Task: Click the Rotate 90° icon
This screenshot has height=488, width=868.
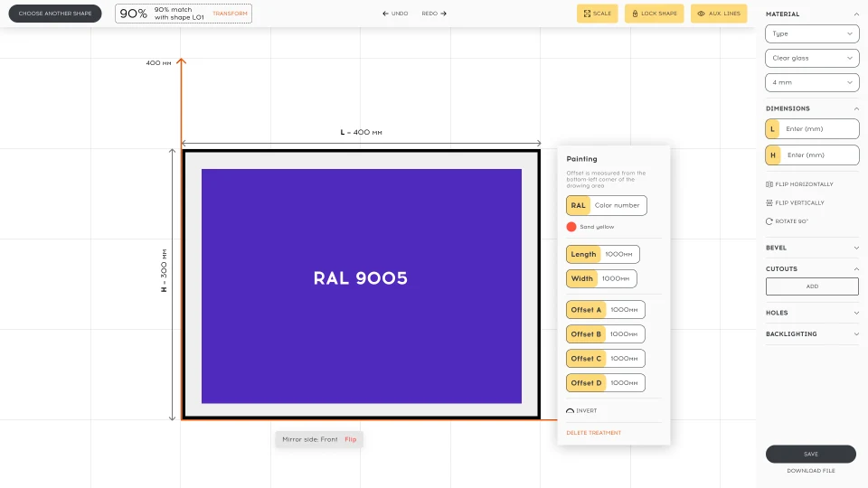Action: (x=769, y=221)
